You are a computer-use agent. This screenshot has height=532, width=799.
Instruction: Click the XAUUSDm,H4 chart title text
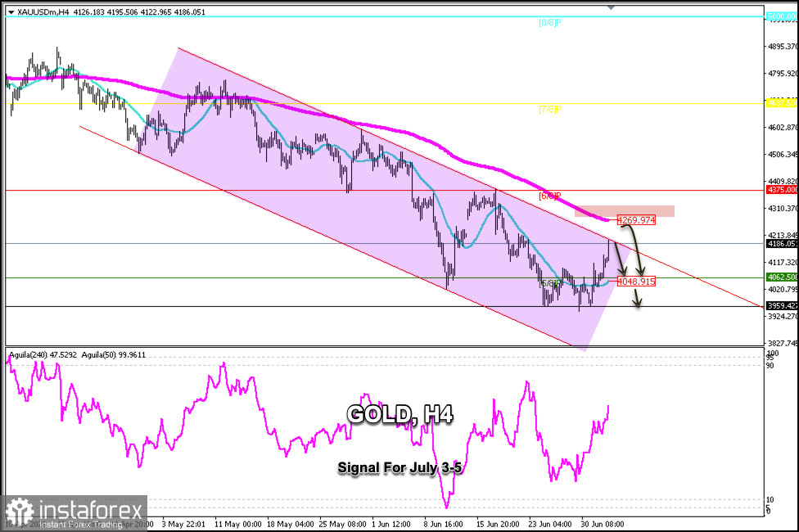click(x=43, y=11)
